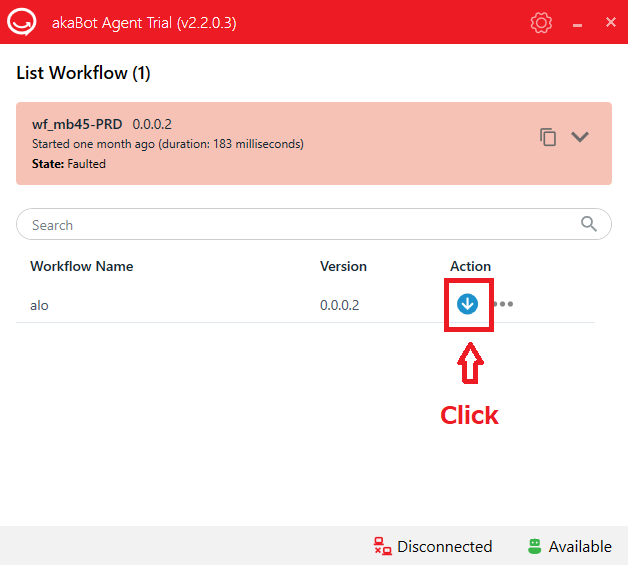Click the alo version 0.0.0.2 cell
The image size is (628, 565).
tap(339, 305)
